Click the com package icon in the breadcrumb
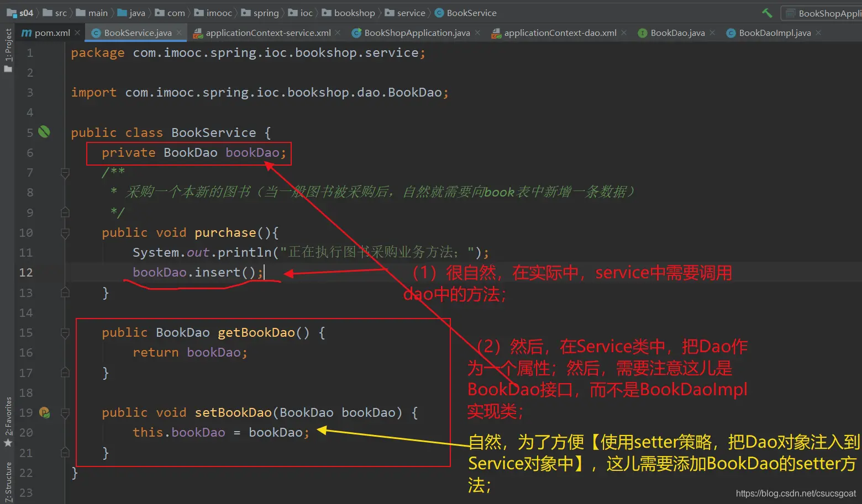The image size is (862, 504). pos(160,13)
